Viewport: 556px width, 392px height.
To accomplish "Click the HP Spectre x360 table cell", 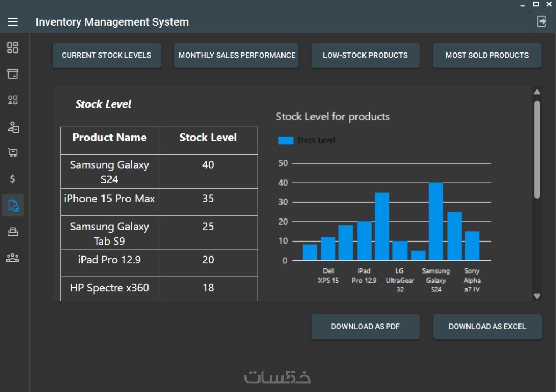I will 109,289.
